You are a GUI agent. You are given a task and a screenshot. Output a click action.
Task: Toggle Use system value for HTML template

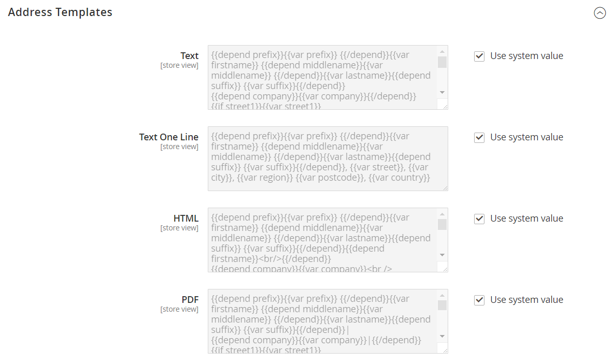point(479,219)
